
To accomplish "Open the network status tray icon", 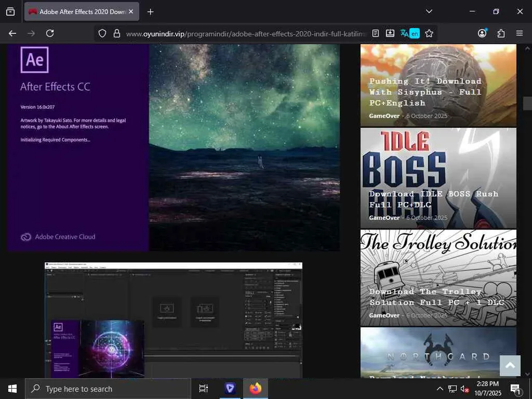I will click(453, 389).
